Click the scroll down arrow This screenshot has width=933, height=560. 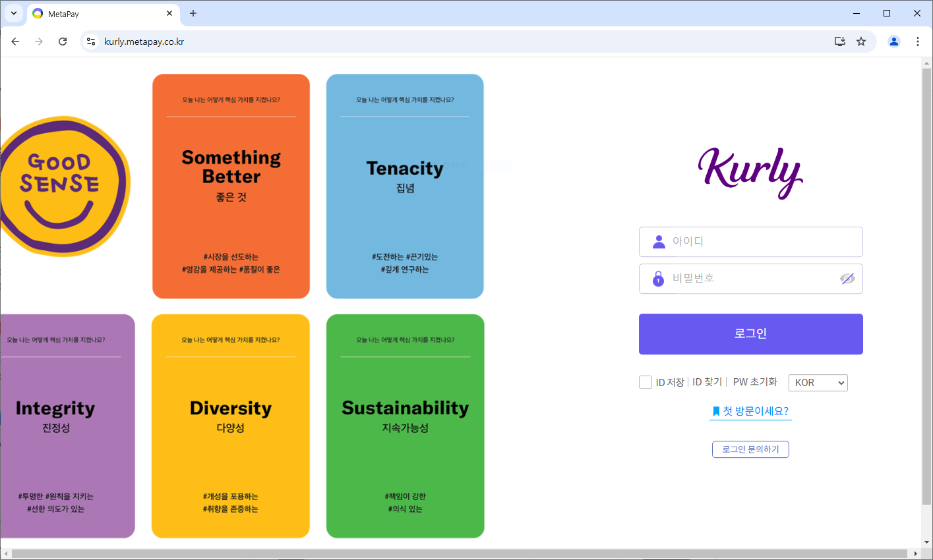[927, 542]
